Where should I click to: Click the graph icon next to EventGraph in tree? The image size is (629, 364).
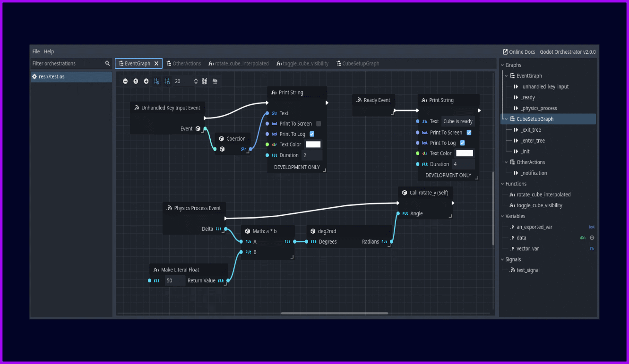[512, 76]
